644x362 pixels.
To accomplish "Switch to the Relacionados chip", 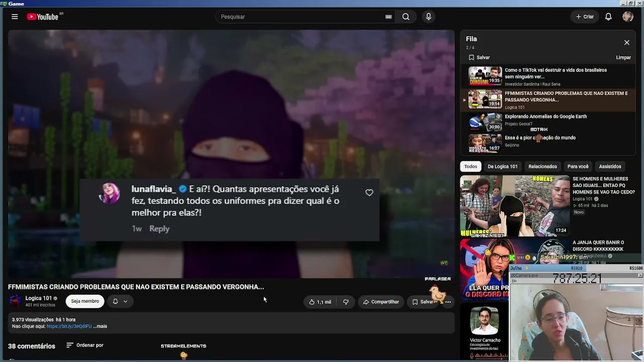I will coord(542,166).
